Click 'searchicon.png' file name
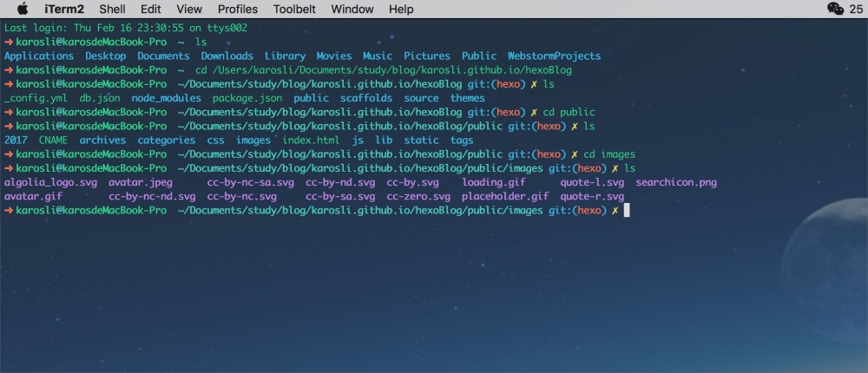868x373 pixels. (676, 183)
